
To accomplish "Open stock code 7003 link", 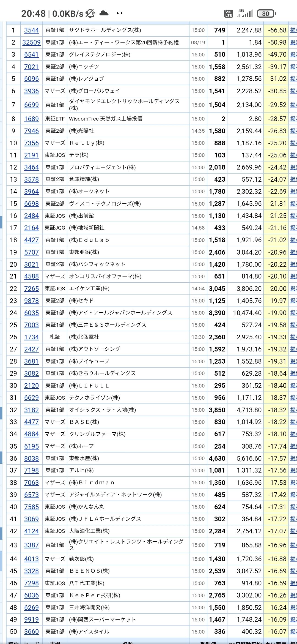I will 31,325.
